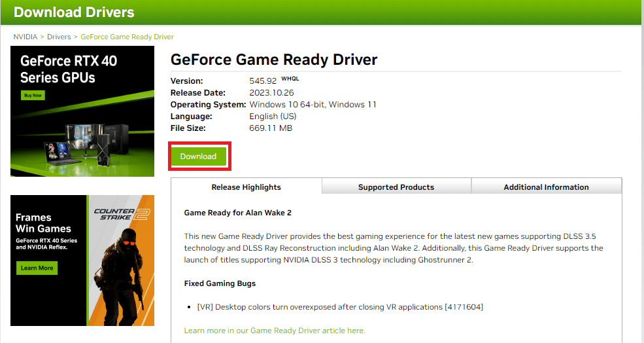This screenshot has height=343, width=644.
Task: Click the Counter-Strike 2 logo
Action: [x=122, y=215]
